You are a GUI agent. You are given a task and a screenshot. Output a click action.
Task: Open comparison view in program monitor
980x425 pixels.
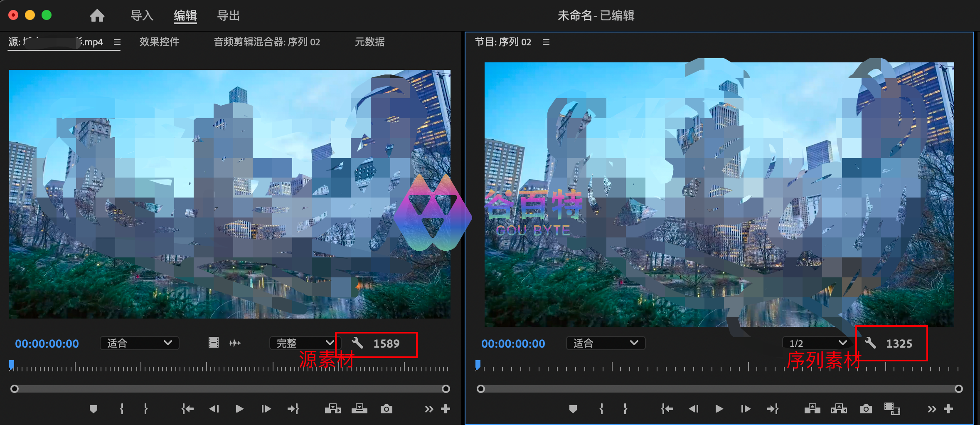tap(892, 409)
